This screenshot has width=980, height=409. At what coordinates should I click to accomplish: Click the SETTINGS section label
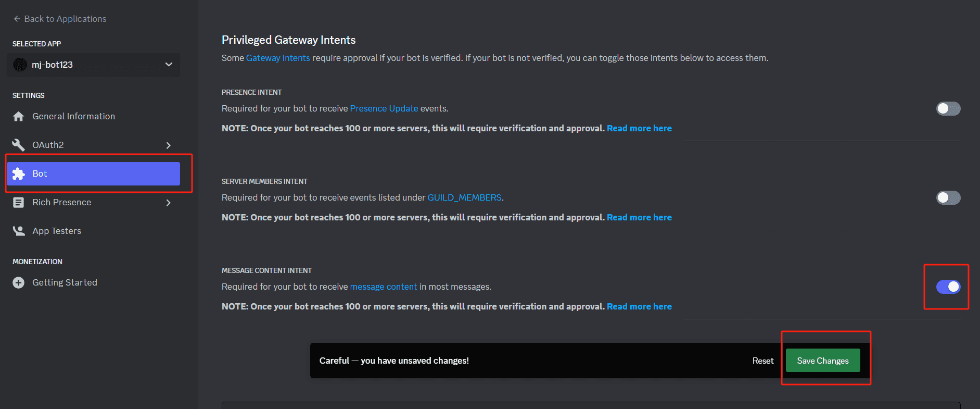28,95
